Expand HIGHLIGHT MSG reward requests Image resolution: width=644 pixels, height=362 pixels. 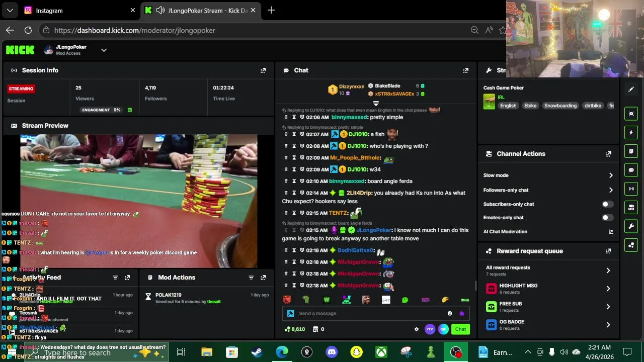pyautogui.click(x=608, y=289)
